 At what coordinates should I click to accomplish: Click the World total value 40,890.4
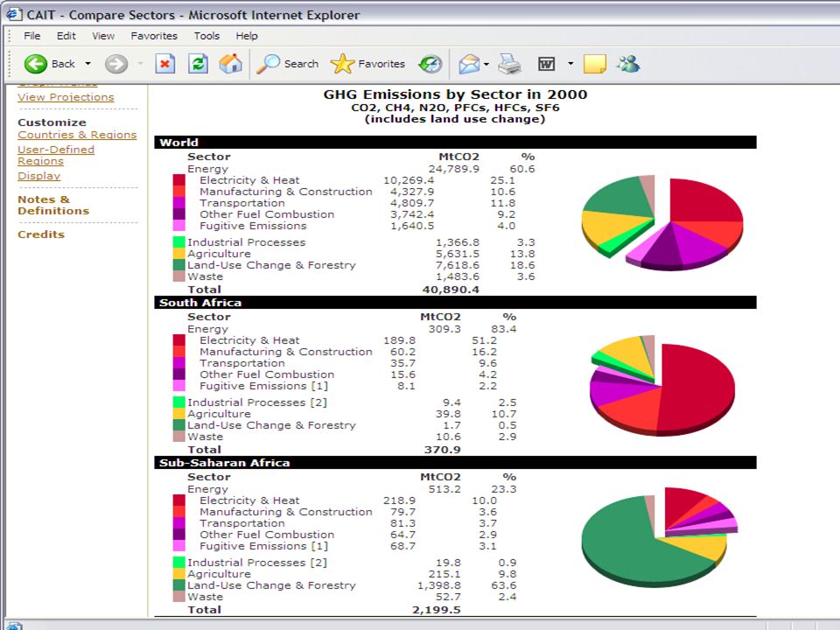(451, 290)
